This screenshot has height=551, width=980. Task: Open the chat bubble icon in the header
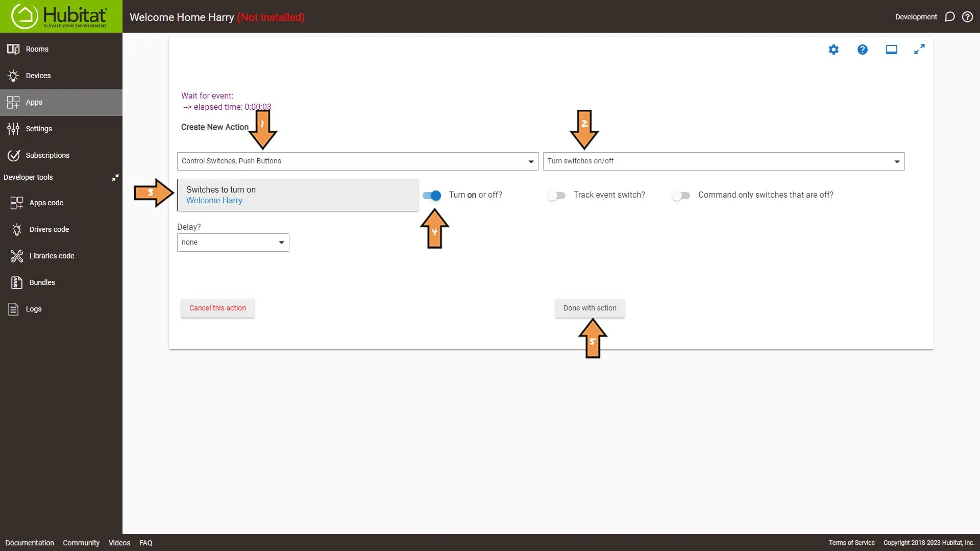(x=949, y=17)
